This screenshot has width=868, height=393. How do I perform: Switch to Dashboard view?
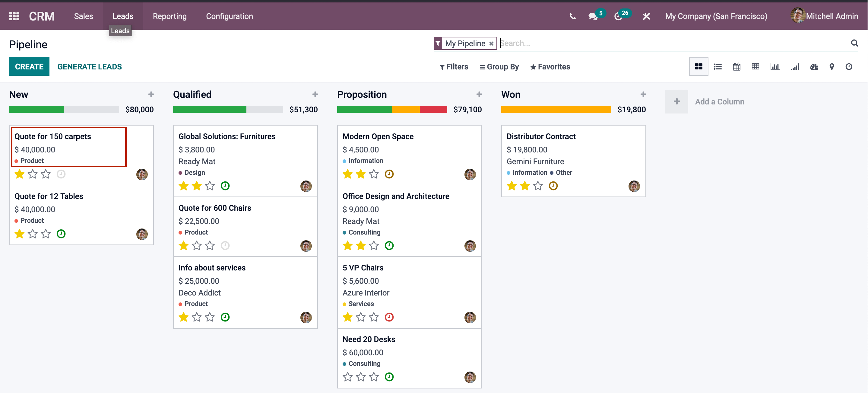pyautogui.click(x=814, y=66)
